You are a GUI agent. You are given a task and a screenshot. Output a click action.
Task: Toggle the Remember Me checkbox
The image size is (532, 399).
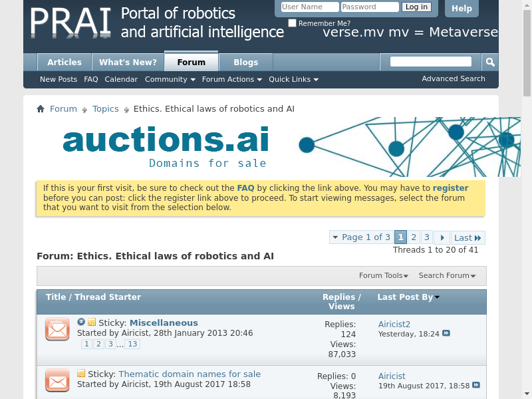coord(292,23)
